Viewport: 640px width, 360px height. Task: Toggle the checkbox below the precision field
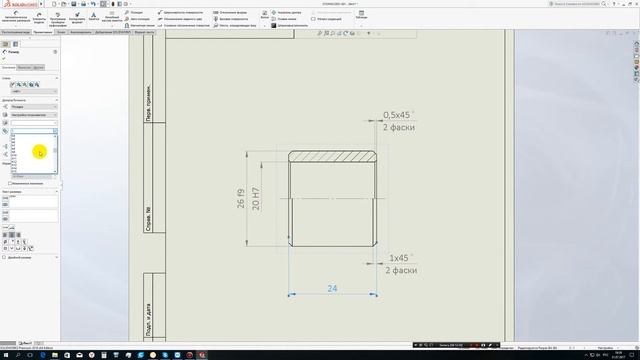(10, 183)
